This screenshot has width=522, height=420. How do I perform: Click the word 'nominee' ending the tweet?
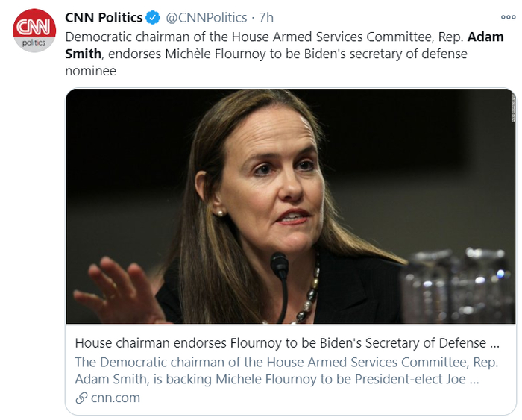[90, 72]
